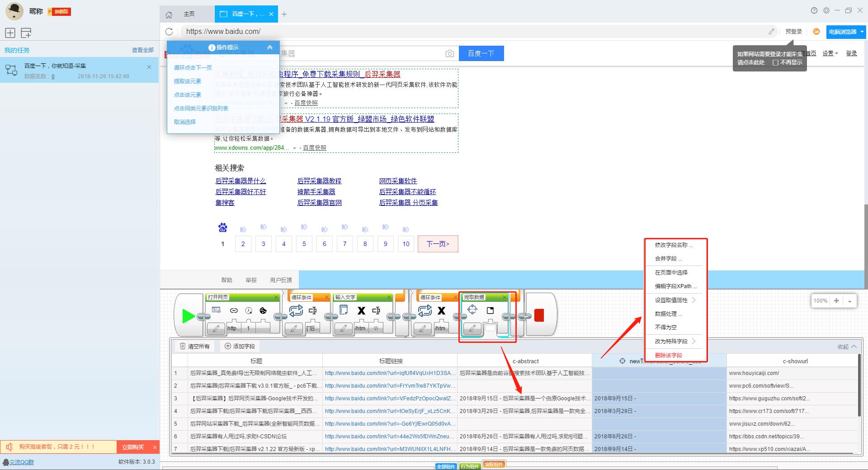868x470 pixels.
Task: Click the notepad icon in 输入文字 block
Action: pyautogui.click(x=344, y=310)
